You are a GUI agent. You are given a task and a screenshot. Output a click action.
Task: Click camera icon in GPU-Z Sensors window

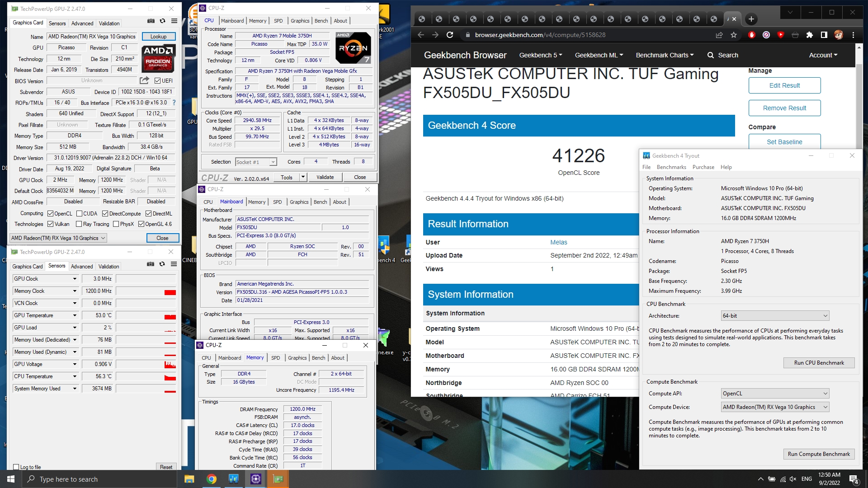point(151,264)
